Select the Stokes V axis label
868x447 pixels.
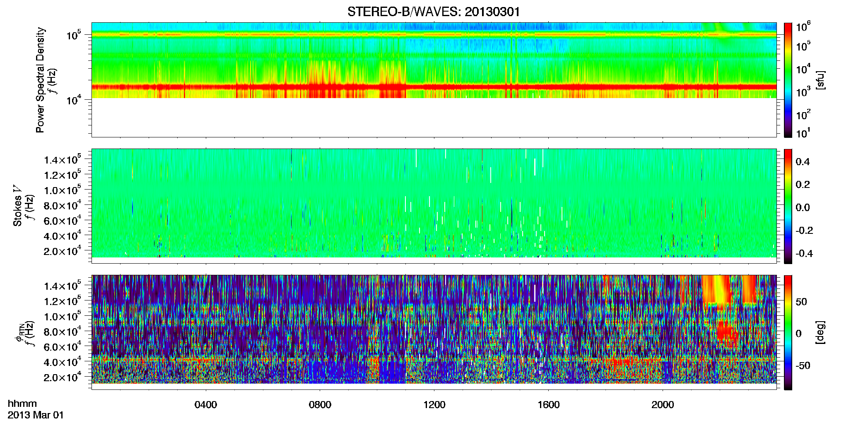(x=17, y=206)
